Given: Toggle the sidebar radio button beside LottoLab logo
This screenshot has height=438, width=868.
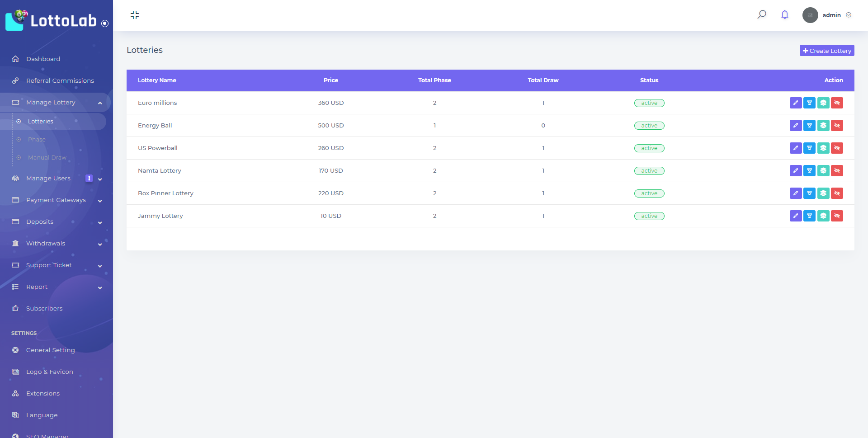Looking at the screenshot, I should [x=105, y=24].
